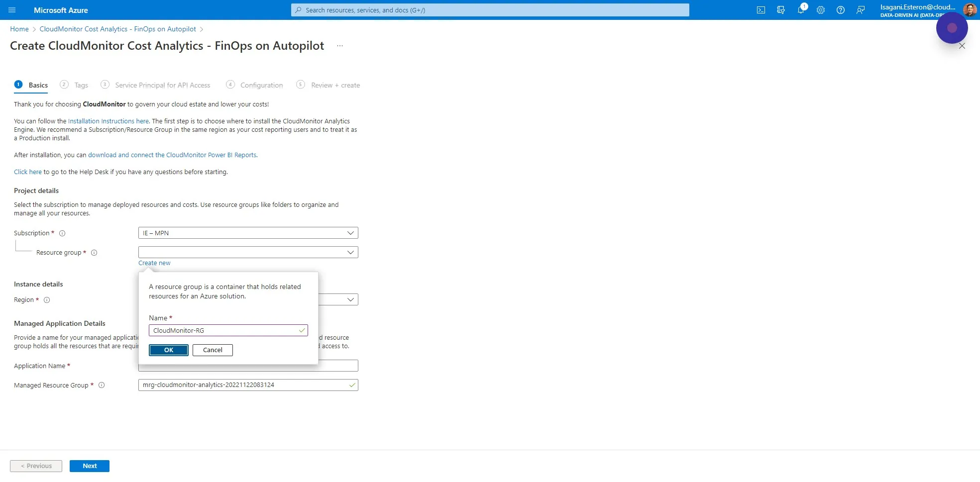This screenshot has width=980, height=482.
Task: Expand the Subscription dropdown showing IE – MPN
Action: pyautogui.click(x=248, y=233)
